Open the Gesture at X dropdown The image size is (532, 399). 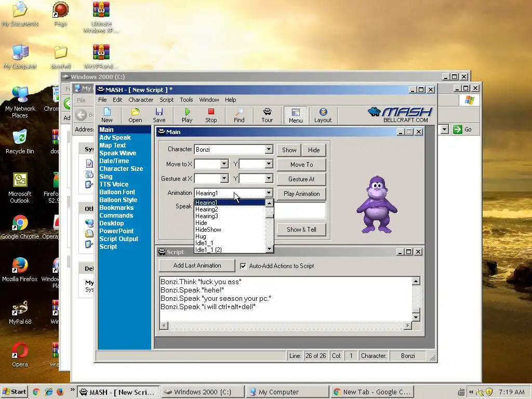pyautogui.click(x=224, y=179)
